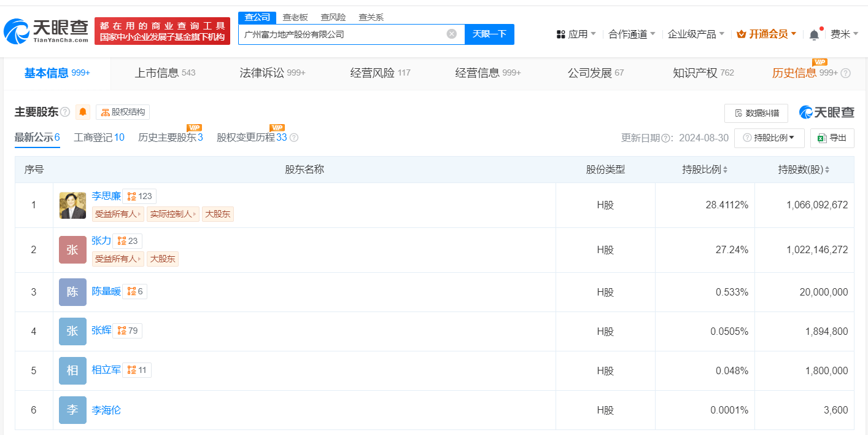Expand 企业级产品 dropdown menu
The image size is (868, 435).
(x=696, y=34)
